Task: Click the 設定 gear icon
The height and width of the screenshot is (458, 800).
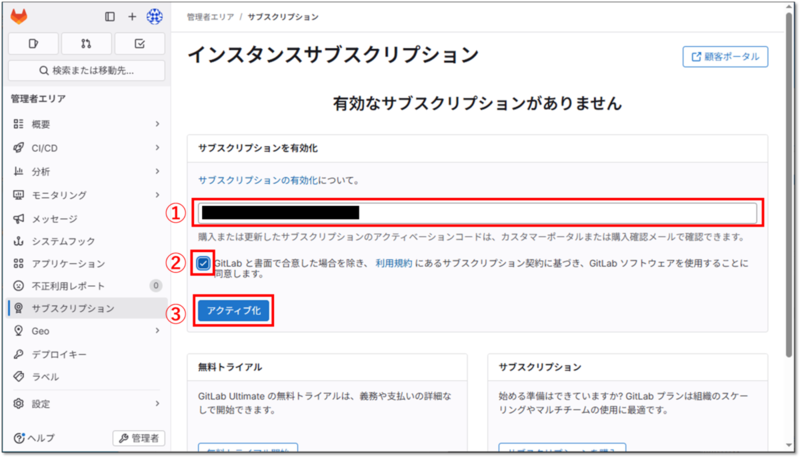Action: 18,404
